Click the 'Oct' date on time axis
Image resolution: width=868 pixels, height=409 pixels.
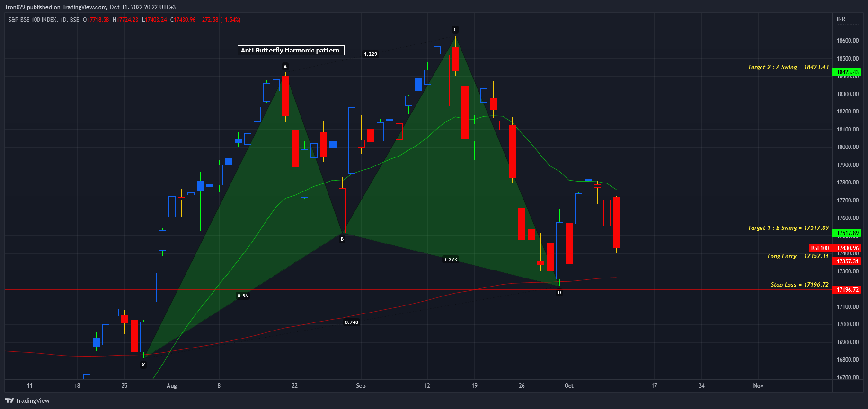pos(569,386)
